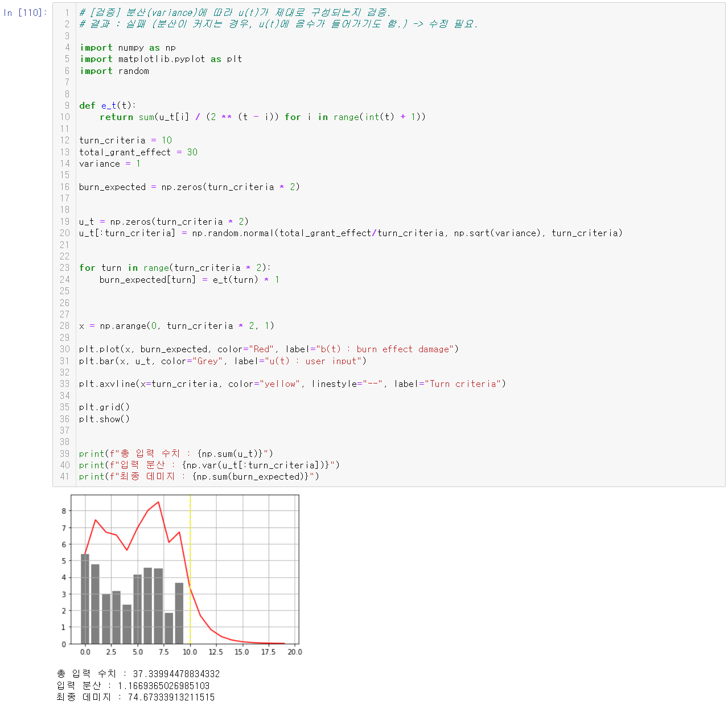Click the print np.sum(u_t) line

point(176,453)
